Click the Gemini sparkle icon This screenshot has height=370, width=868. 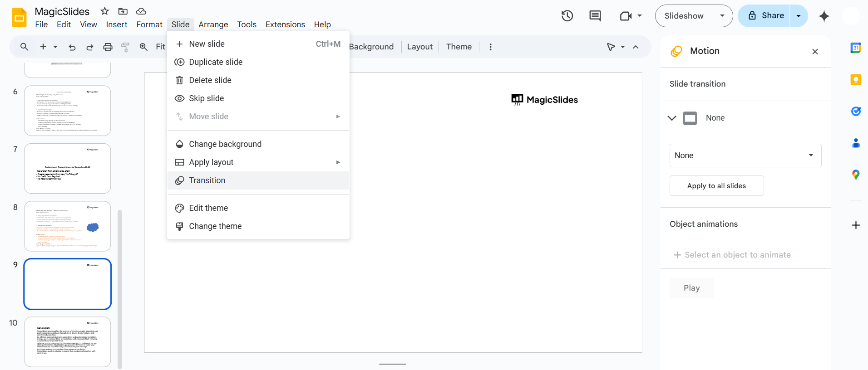tap(824, 16)
